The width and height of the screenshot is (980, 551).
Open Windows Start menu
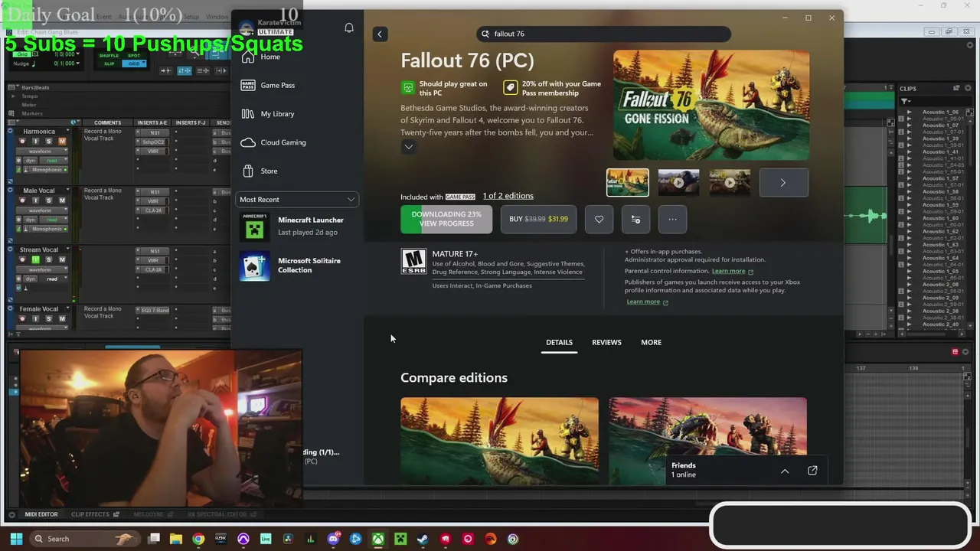16,539
